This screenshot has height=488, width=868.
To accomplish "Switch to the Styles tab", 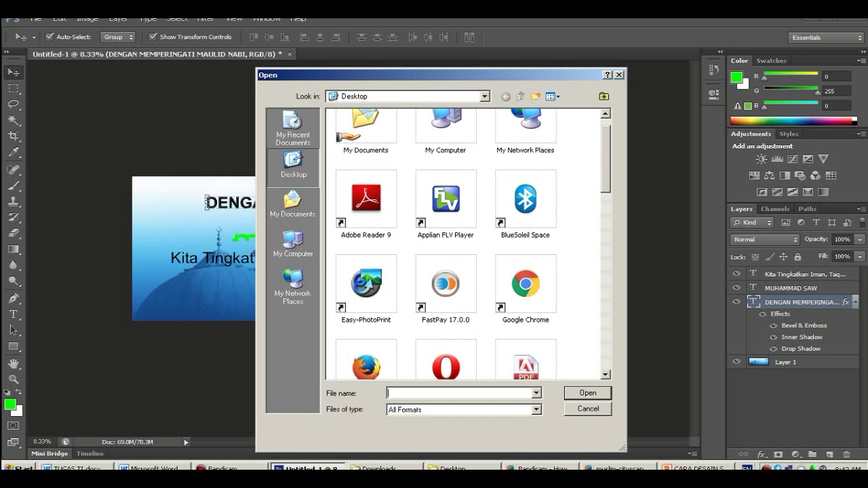I will coord(789,134).
